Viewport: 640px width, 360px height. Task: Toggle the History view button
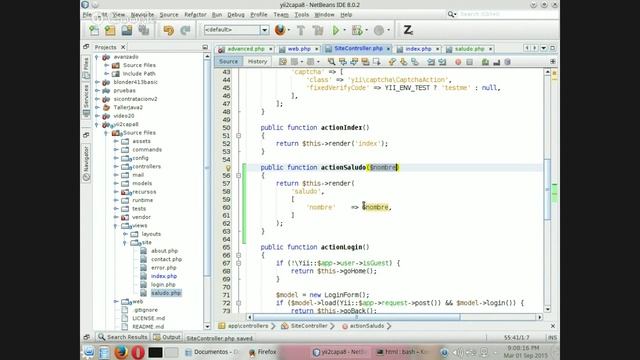258,62
